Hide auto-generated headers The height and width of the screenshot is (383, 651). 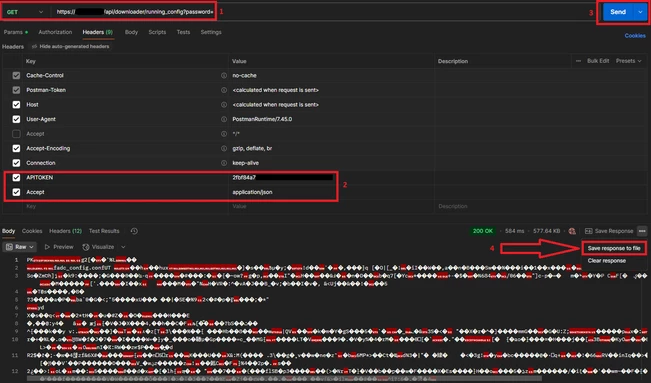click(71, 47)
